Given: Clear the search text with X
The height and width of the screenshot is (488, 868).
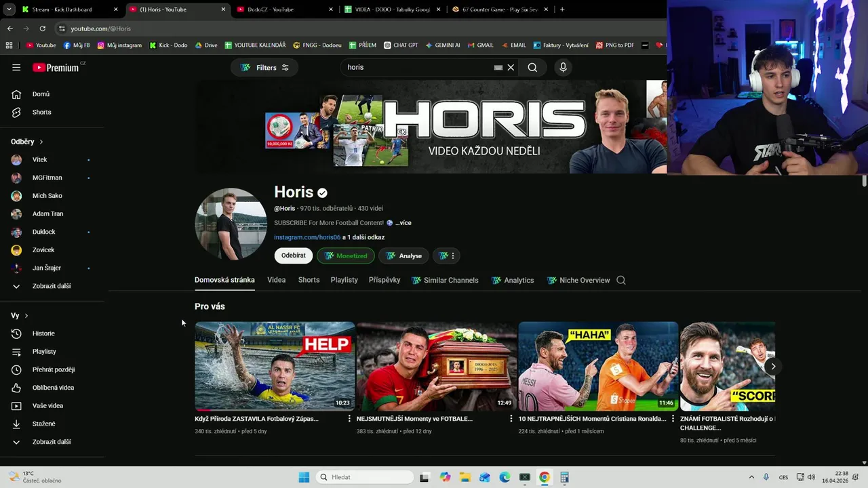Looking at the screenshot, I should click(511, 67).
